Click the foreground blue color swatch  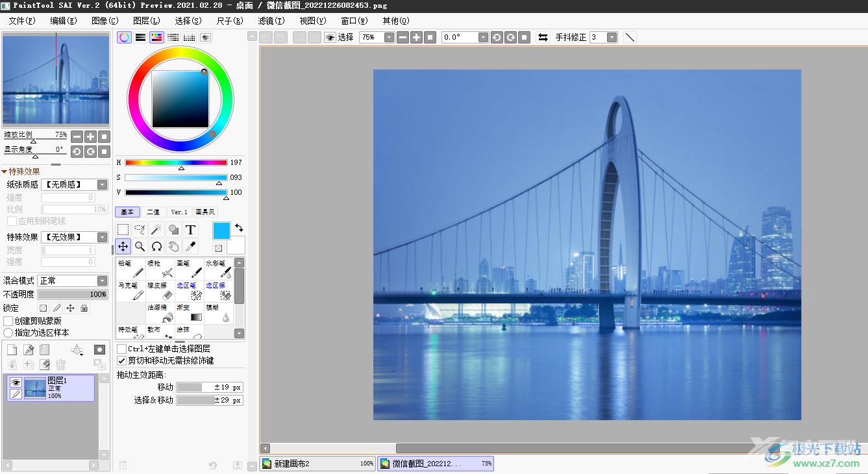(x=221, y=231)
